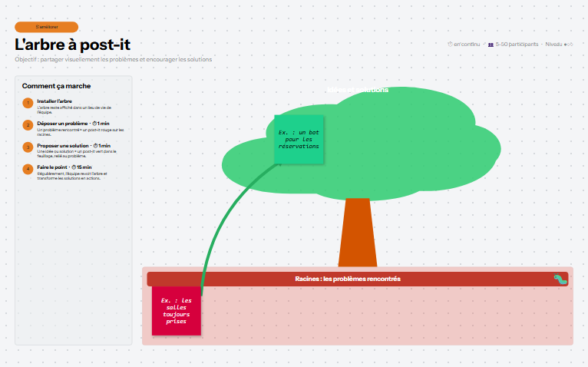Click the step title 'Faire le point'
Viewport: 588px width, 367px height.
[52, 167]
